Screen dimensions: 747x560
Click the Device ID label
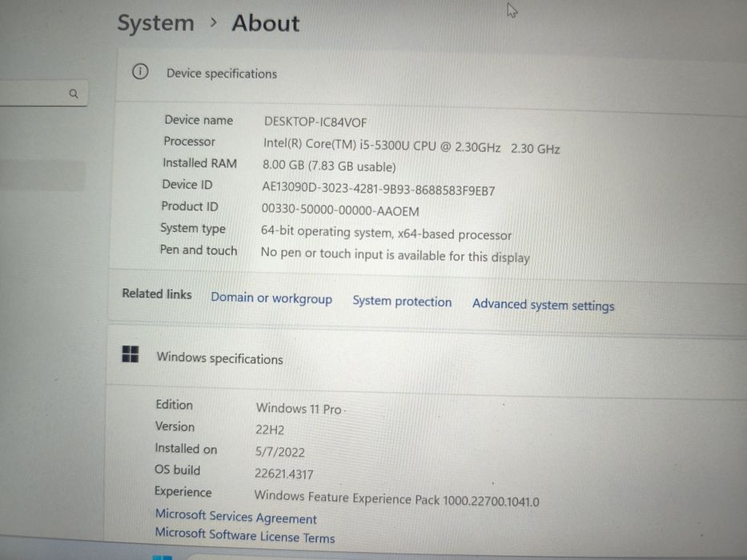[x=187, y=184]
